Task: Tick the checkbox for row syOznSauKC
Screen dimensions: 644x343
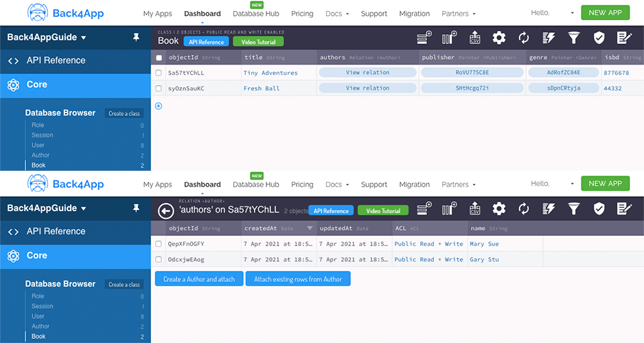Action: [159, 88]
